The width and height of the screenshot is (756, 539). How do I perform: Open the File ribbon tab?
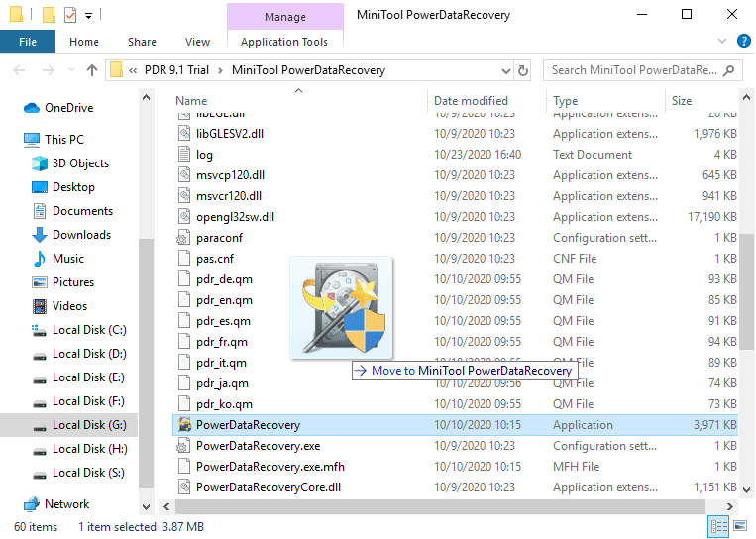coord(28,42)
